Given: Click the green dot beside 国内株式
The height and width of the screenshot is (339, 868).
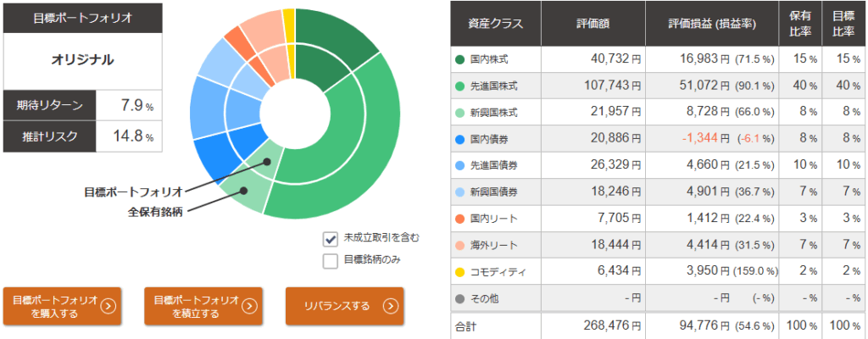Looking at the screenshot, I should (x=460, y=59).
